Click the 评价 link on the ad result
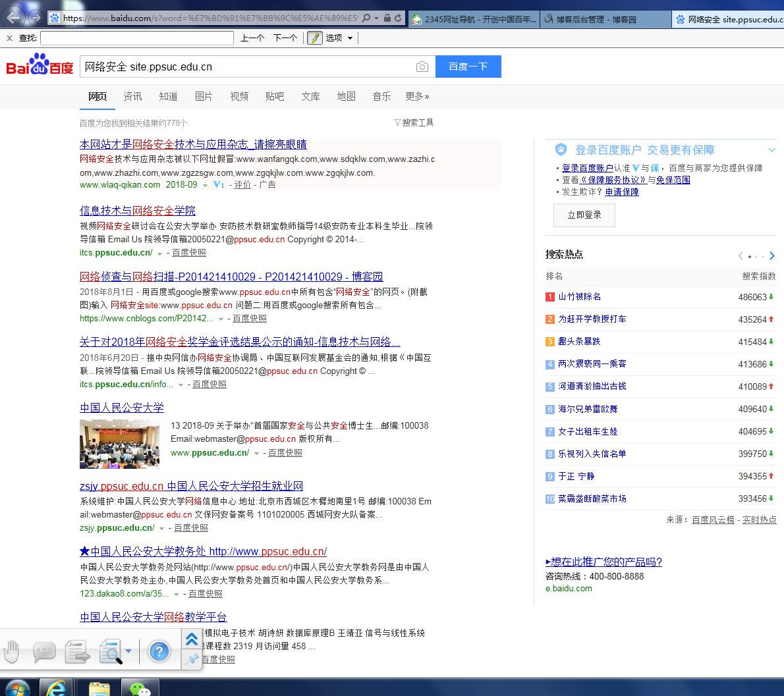This screenshot has width=784, height=696. pyautogui.click(x=242, y=185)
